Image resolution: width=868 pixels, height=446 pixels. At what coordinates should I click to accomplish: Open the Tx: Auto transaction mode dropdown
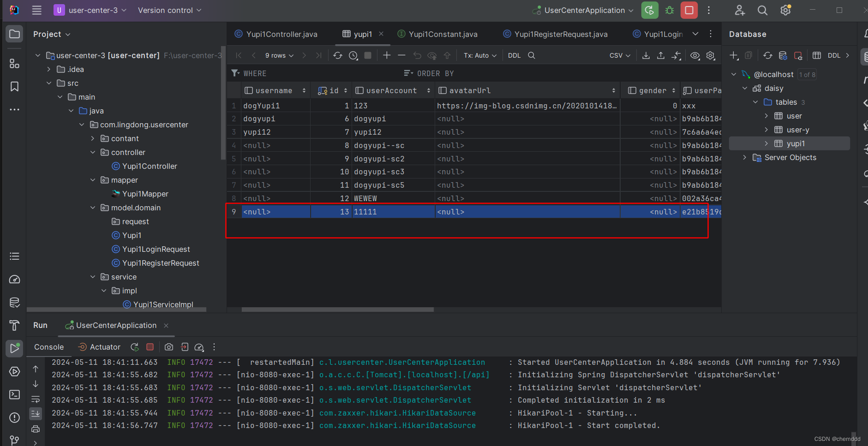point(480,55)
